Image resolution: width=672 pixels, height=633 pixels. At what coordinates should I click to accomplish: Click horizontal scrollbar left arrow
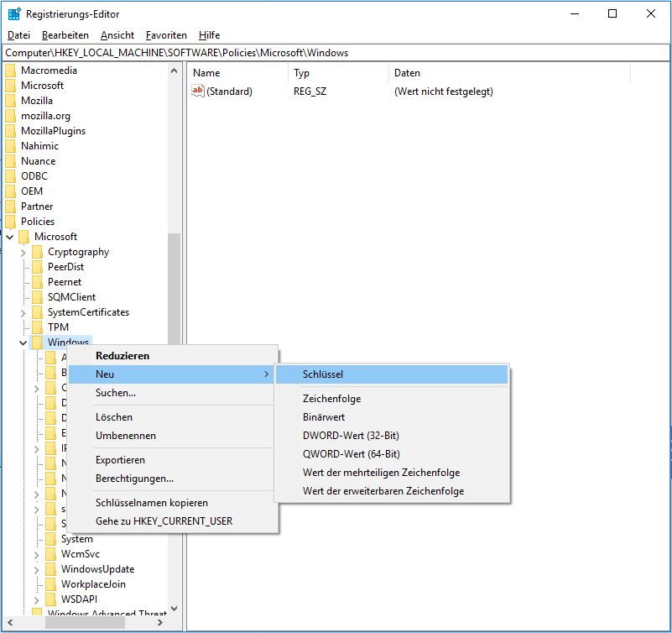10,622
